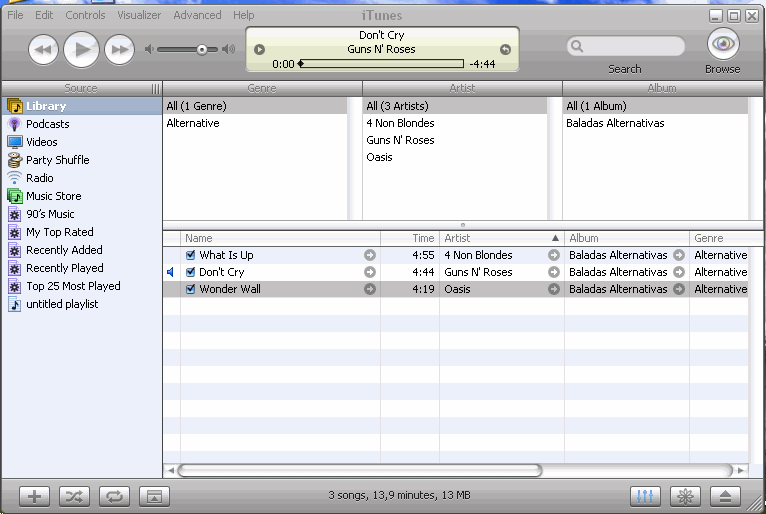The image size is (766, 514).
Task: Adjust the volume slider knob
Action: 201,49
